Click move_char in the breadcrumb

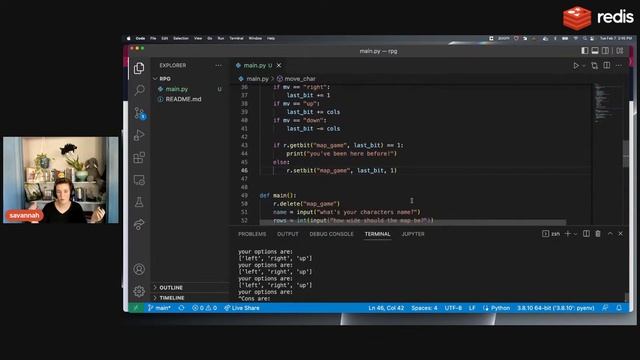click(300, 79)
